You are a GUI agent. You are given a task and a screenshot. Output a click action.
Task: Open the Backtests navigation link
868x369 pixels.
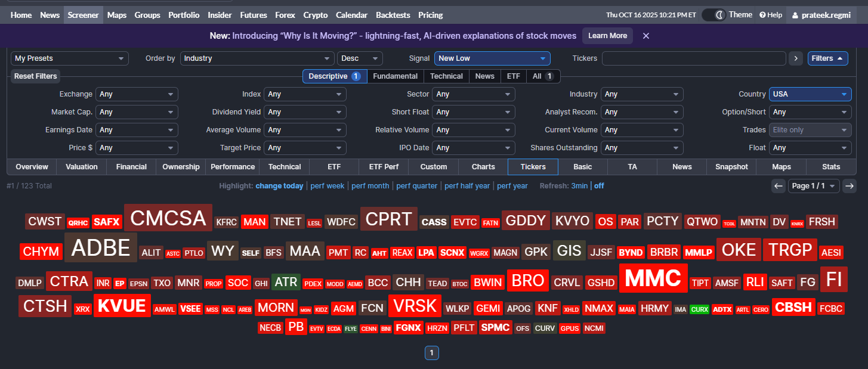pyautogui.click(x=393, y=15)
